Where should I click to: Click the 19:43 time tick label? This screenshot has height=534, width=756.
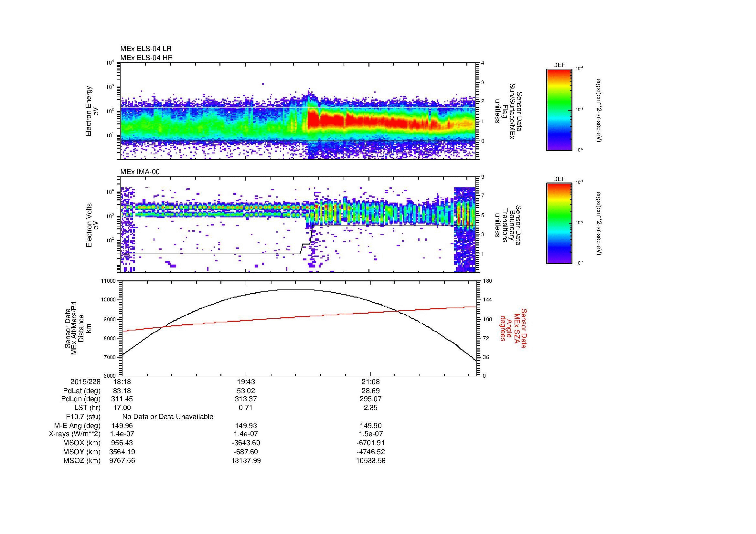point(246,382)
